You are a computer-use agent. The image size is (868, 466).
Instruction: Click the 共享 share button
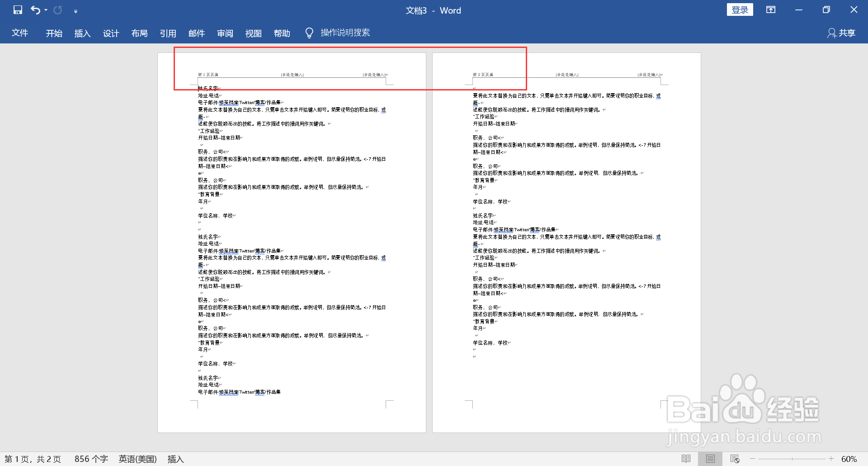(x=841, y=33)
